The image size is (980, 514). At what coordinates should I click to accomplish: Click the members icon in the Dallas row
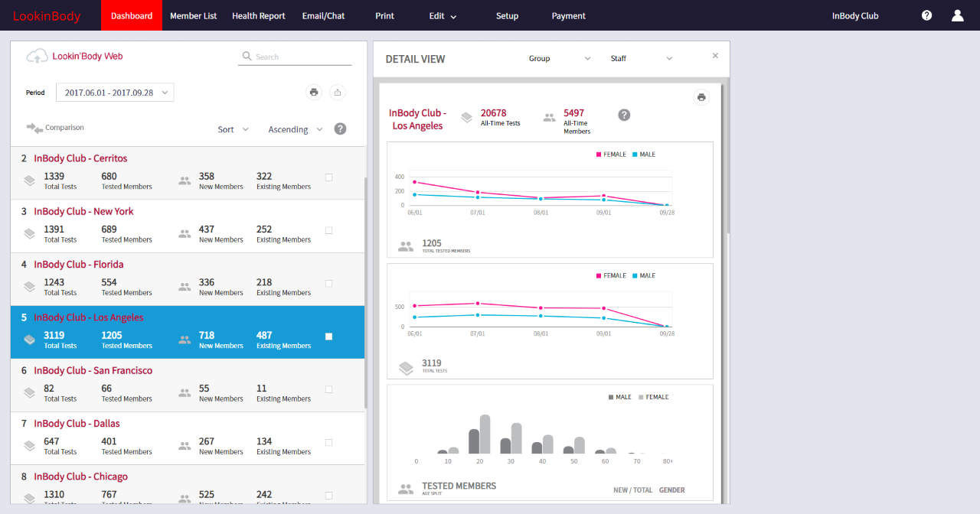coord(185,446)
